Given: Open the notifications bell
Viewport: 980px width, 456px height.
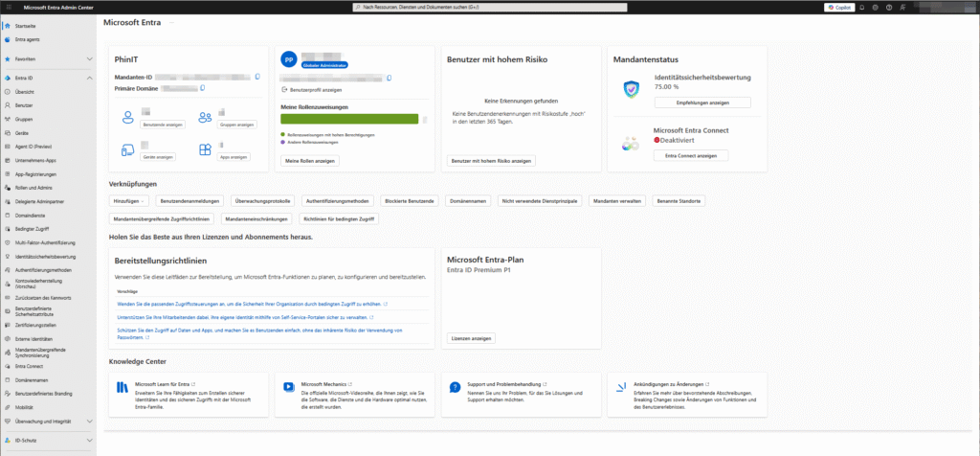Looking at the screenshot, I should click(x=862, y=8).
